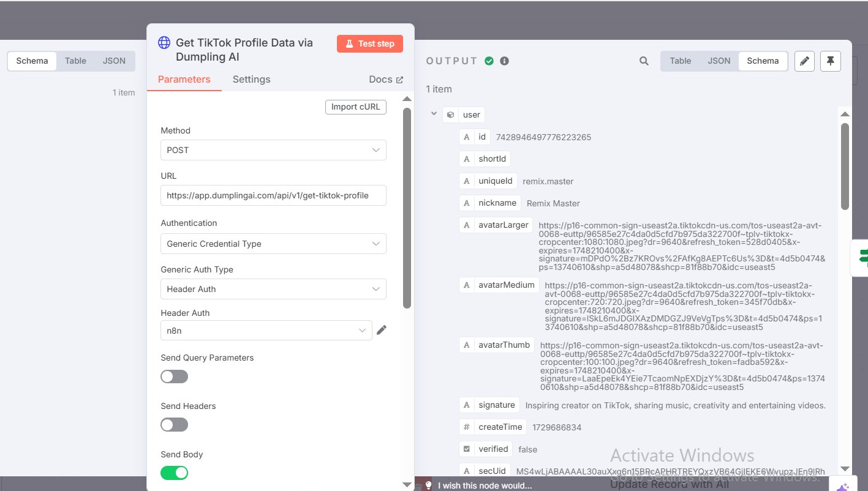Click the user object cube icon
Screen dimensions: 868x491
click(x=450, y=114)
